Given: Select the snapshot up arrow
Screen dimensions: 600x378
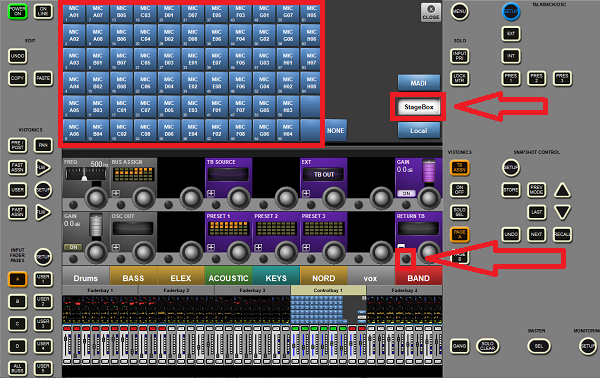Looking at the screenshot, I should tap(562, 190).
